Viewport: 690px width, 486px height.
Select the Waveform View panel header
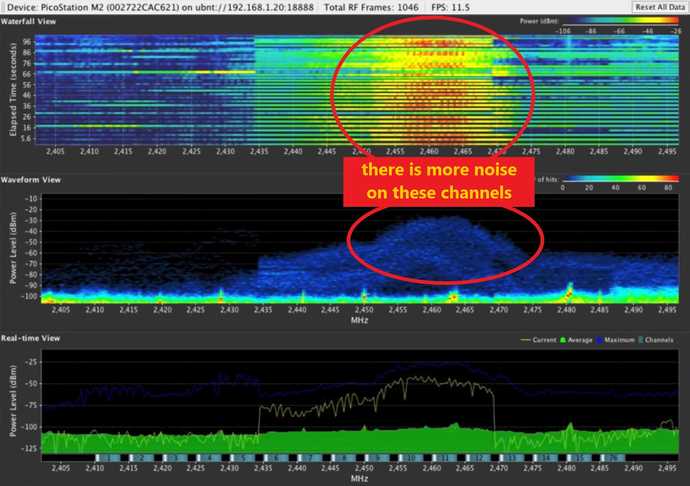(28, 180)
